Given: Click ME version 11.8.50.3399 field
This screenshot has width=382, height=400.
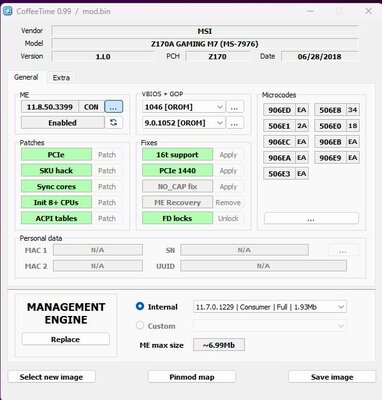Looking at the screenshot, I should pyautogui.click(x=50, y=107).
